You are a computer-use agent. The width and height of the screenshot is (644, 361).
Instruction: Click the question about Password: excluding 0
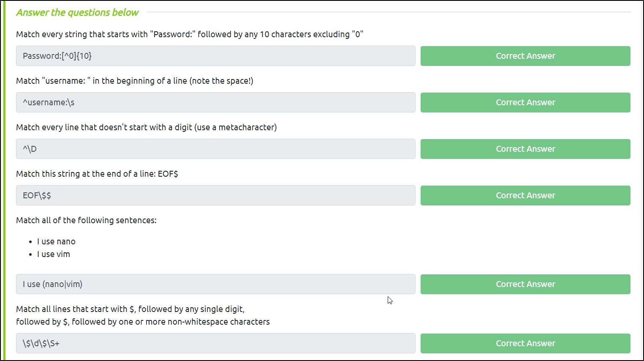coord(190,34)
